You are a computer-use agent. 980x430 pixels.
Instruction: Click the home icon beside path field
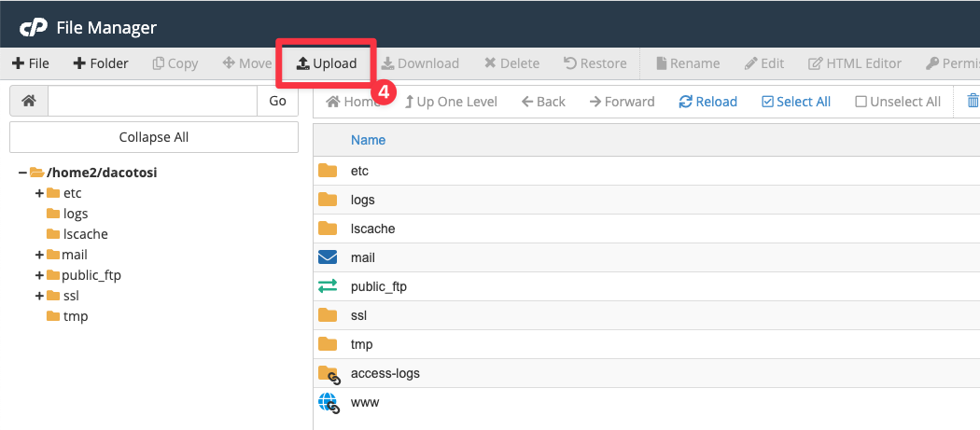[29, 101]
